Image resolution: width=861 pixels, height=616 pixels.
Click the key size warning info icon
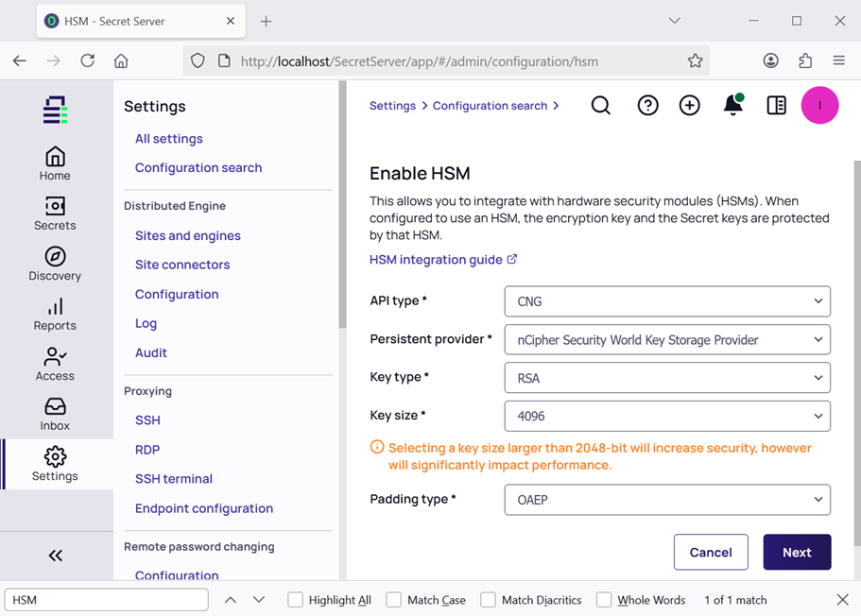click(377, 447)
